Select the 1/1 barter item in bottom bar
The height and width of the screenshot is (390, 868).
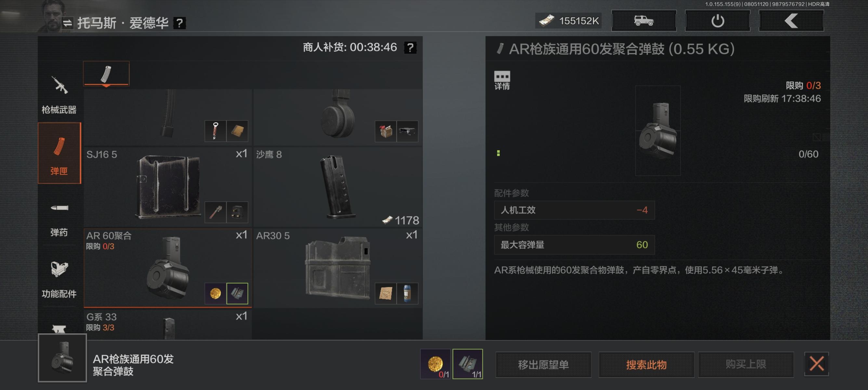pos(467,364)
